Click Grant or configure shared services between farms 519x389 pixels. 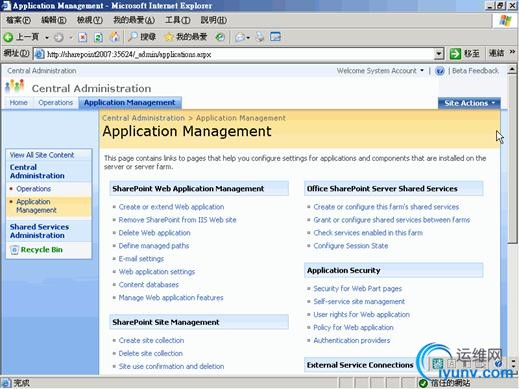(392, 220)
